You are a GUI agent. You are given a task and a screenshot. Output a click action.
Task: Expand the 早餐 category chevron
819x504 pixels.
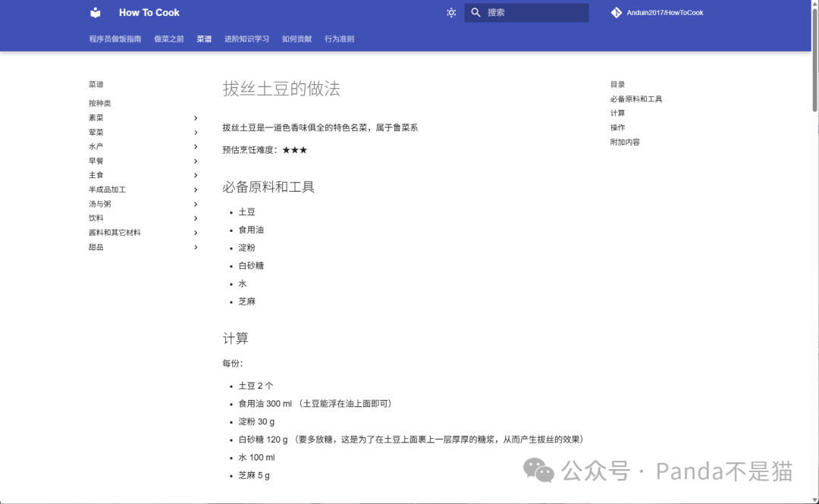click(196, 161)
